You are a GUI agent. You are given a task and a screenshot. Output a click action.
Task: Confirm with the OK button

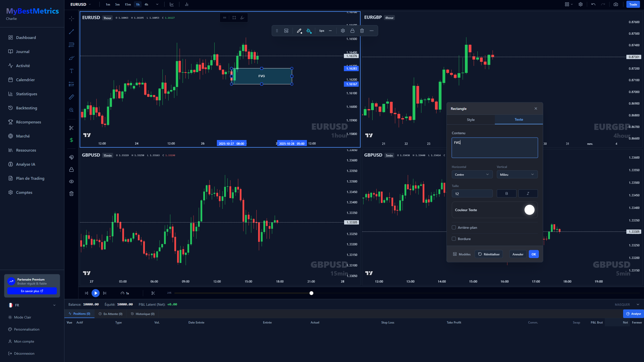click(534, 254)
